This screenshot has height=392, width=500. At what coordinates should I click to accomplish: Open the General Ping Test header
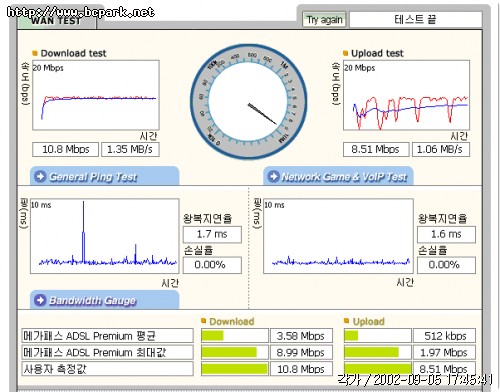pos(105,176)
